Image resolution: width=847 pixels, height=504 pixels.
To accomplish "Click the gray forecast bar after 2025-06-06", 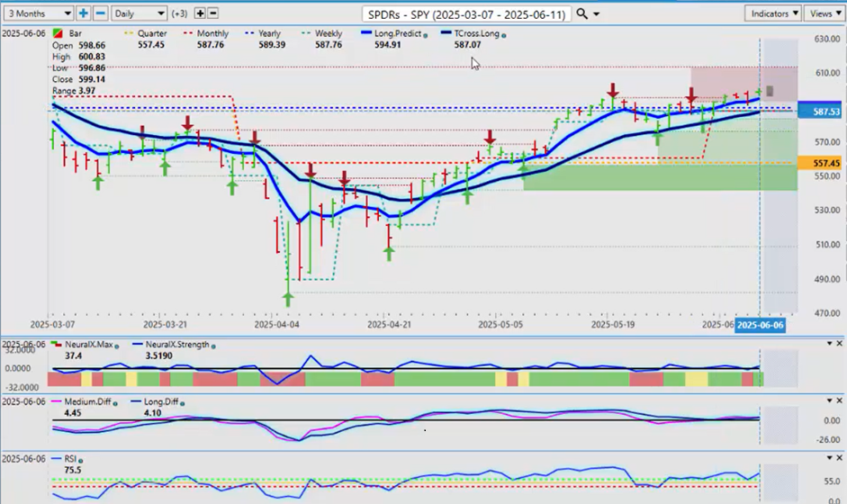I will point(770,91).
